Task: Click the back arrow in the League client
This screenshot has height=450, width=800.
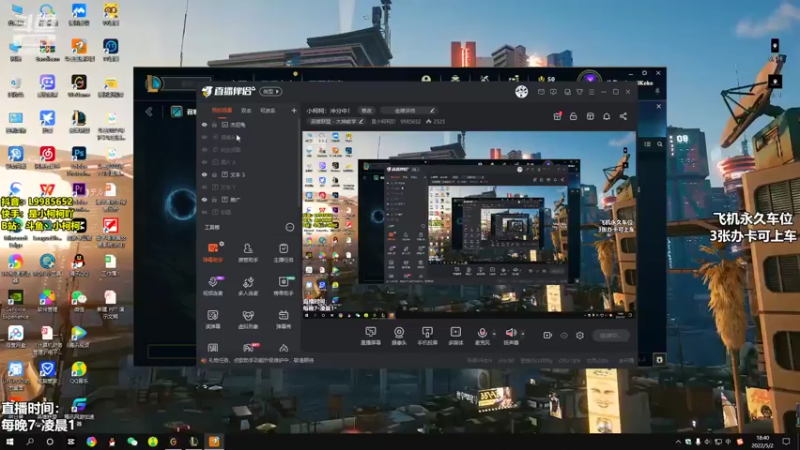Action: 149,112
